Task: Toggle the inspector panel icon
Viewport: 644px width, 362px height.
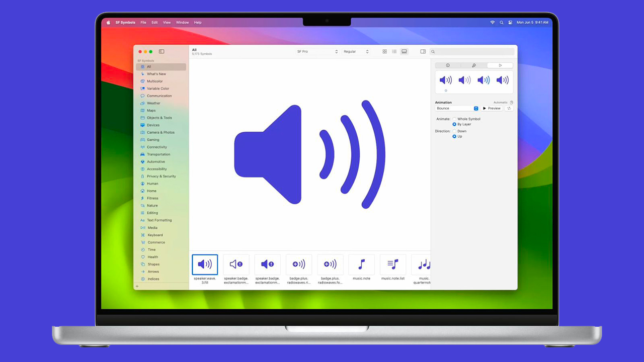Action: pos(423,51)
